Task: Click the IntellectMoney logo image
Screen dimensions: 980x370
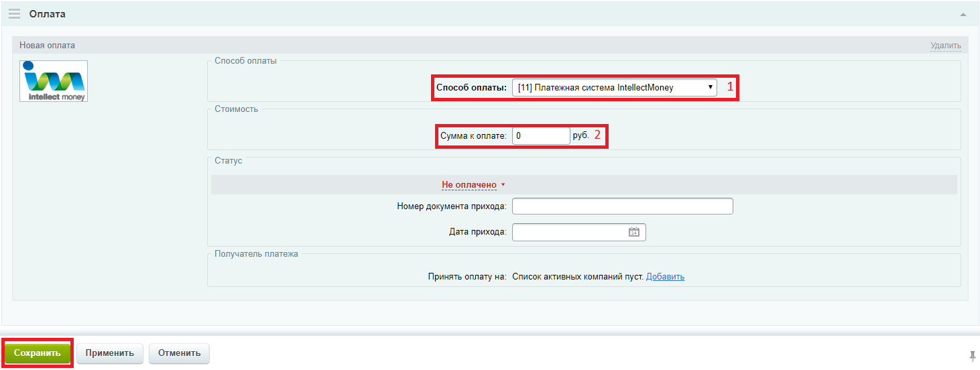Action: tap(54, 81)
